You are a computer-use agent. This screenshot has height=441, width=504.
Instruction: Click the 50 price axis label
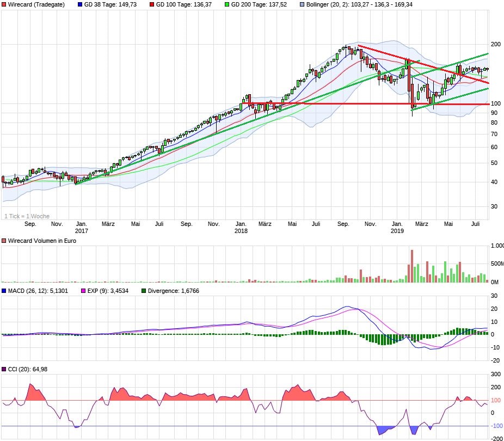pyautogui.click(x=494, y=163)
